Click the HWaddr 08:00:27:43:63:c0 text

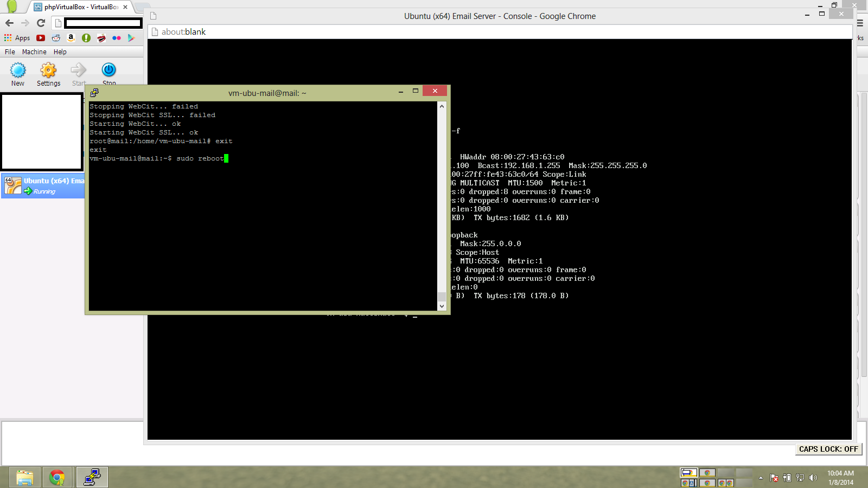point(512,157)
